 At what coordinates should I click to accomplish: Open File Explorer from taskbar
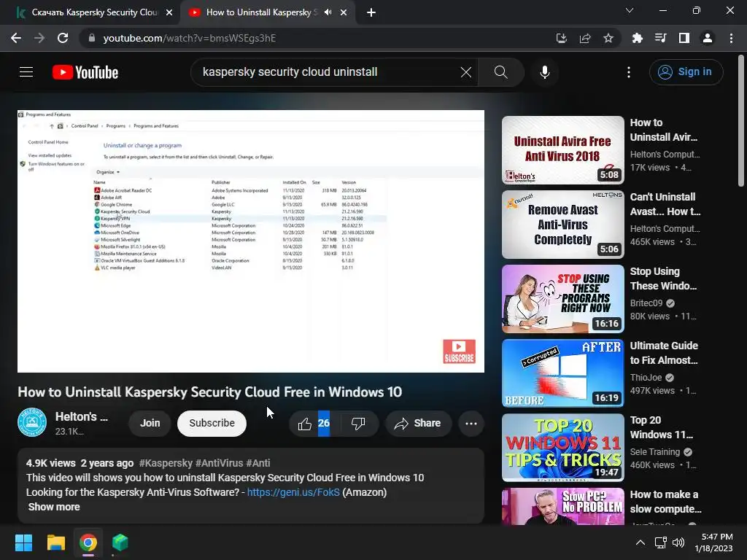(55, 542)
